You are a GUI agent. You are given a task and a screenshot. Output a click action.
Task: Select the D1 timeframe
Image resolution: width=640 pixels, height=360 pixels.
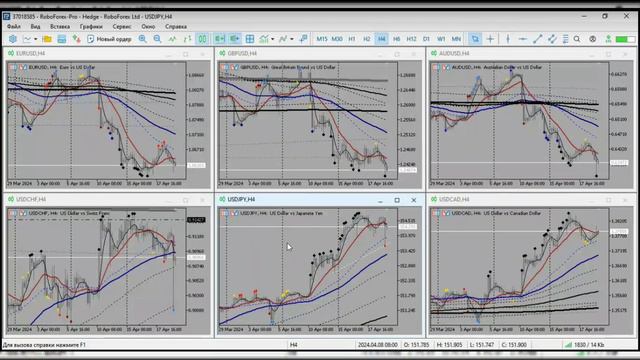(x=426, y=39)
